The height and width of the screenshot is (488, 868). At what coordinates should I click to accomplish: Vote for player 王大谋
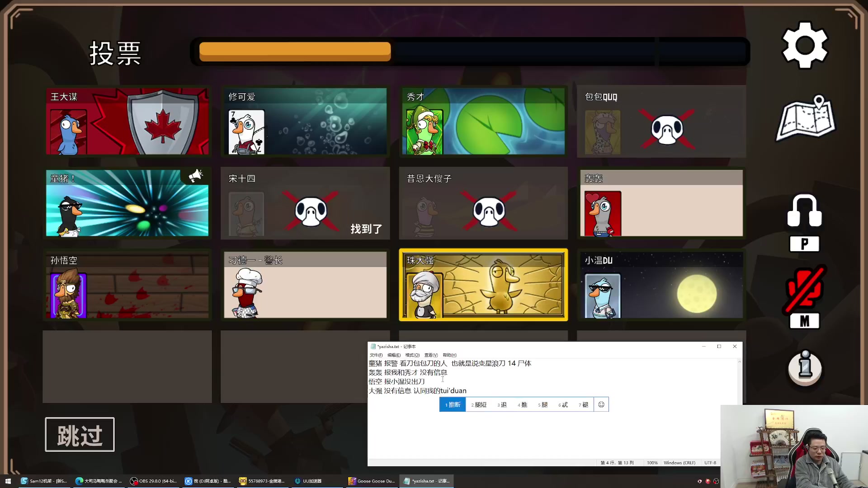point(127,121)
